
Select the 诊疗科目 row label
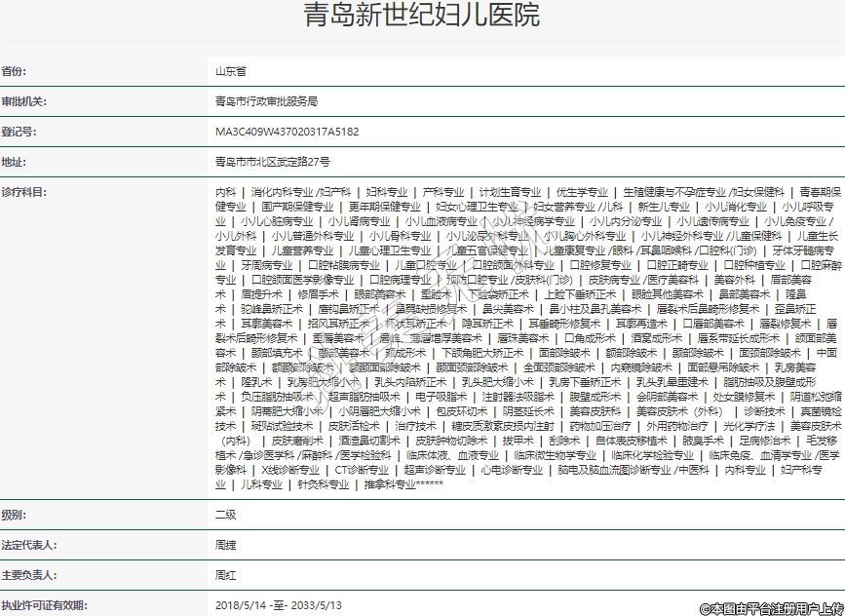point(24,192)
